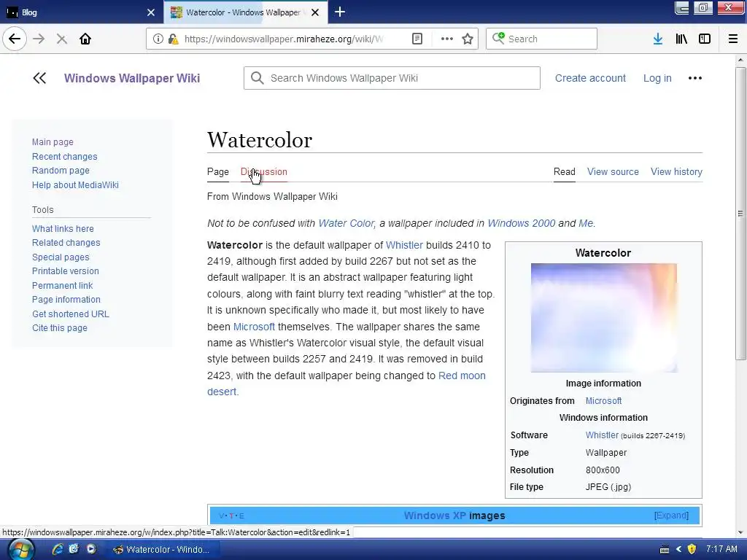This screenshot has height=560, width=747.
Task: Open the View history tab
Action: [x=676, y=172]
